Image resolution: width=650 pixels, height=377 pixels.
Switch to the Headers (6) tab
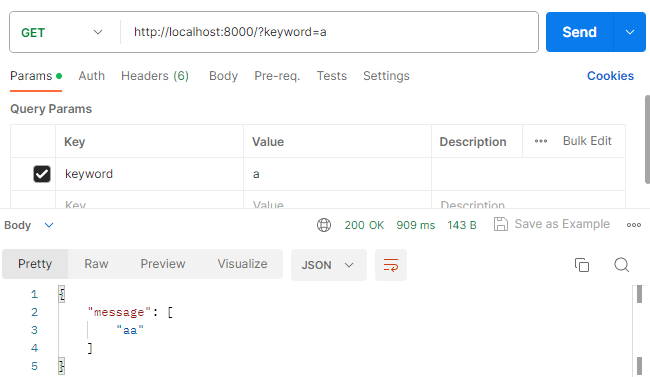(155, 76)
